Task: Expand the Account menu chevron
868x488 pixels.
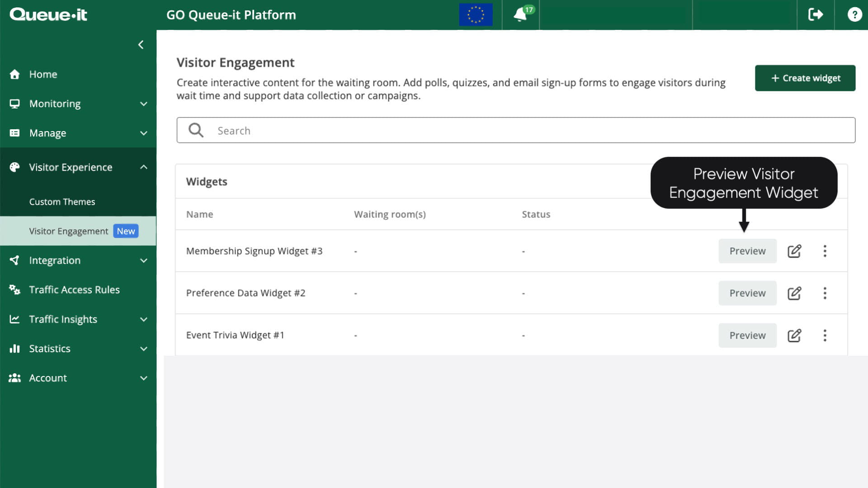Action: 144,378
